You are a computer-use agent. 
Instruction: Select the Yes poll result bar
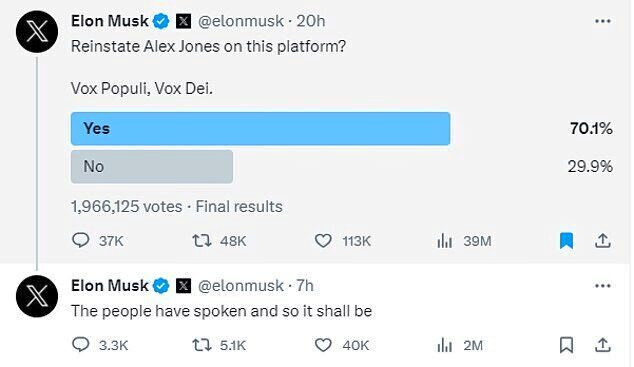[x=260, y=129]
